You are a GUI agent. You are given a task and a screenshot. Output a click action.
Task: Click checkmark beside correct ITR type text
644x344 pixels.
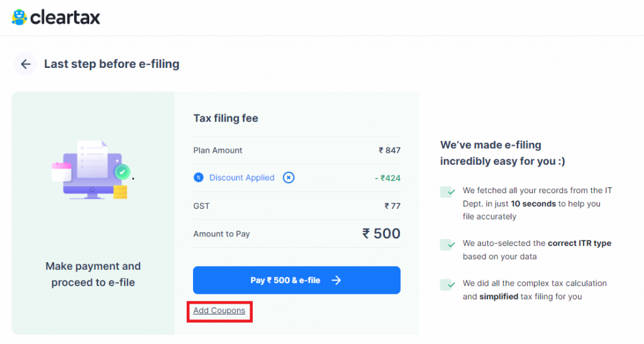coord(447,245)
